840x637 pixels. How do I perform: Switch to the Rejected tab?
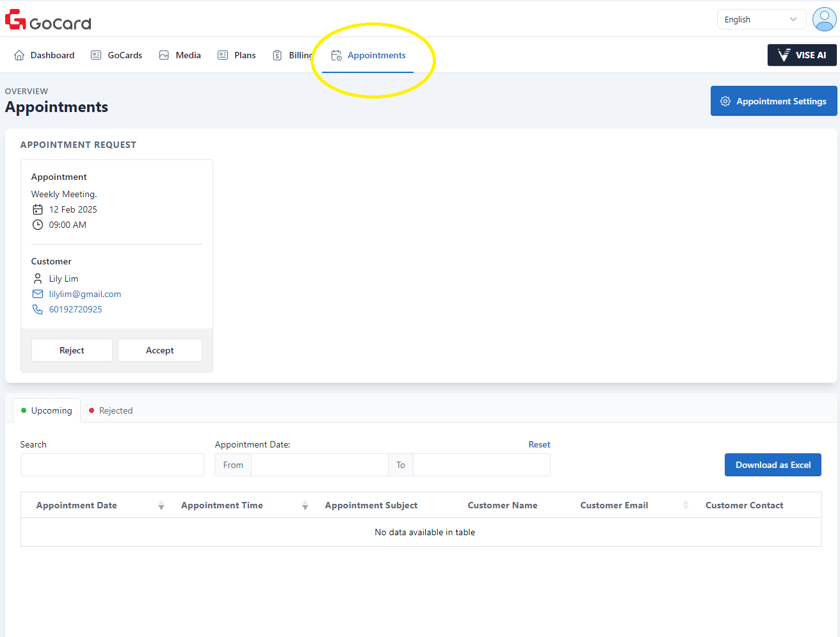[x=111, y=410]
